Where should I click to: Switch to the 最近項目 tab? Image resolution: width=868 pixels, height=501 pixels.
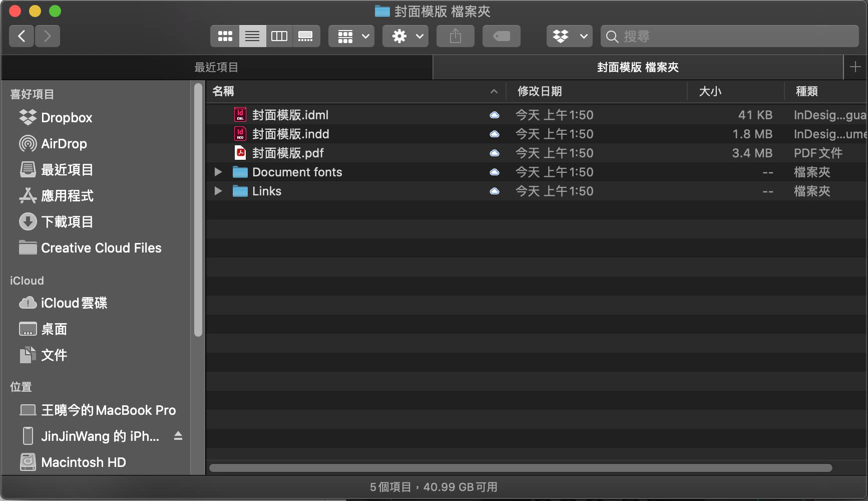click(216, 67)
